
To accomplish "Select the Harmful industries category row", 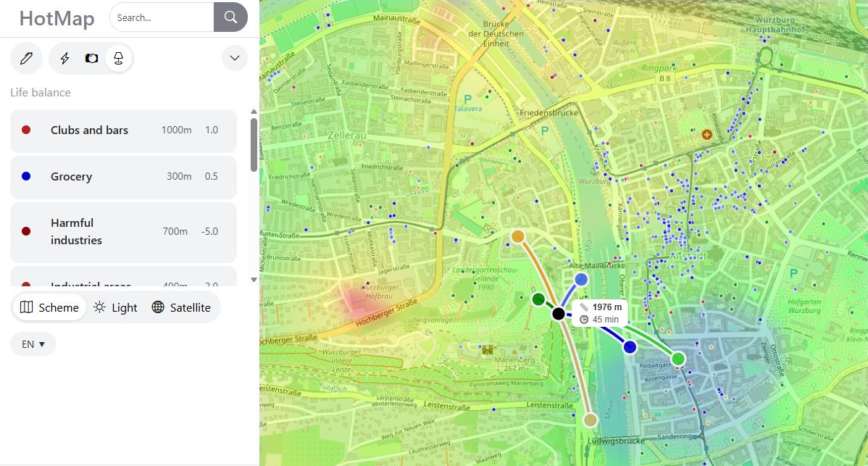I will click(x=123, y=232).
